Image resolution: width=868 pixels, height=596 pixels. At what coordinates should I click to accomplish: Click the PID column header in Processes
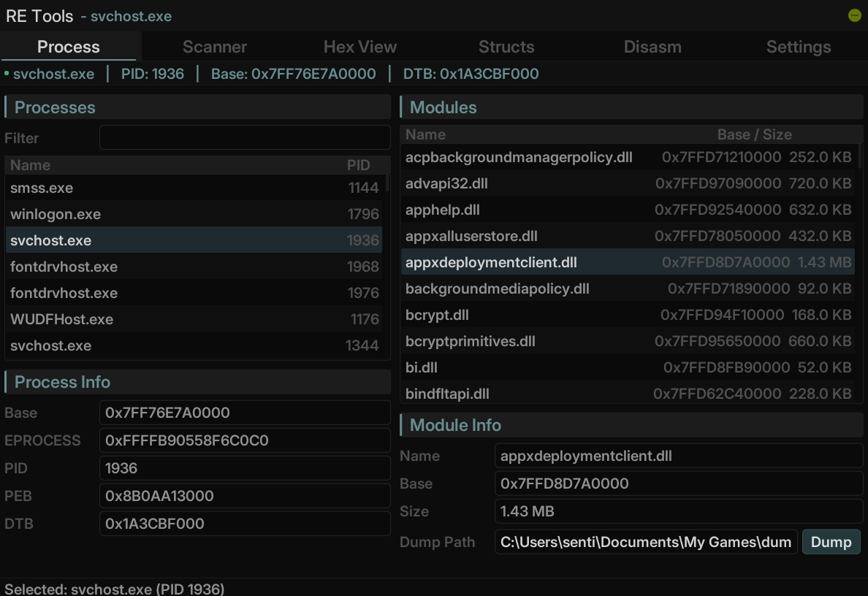pyautogui.click(x=358, y=165)
